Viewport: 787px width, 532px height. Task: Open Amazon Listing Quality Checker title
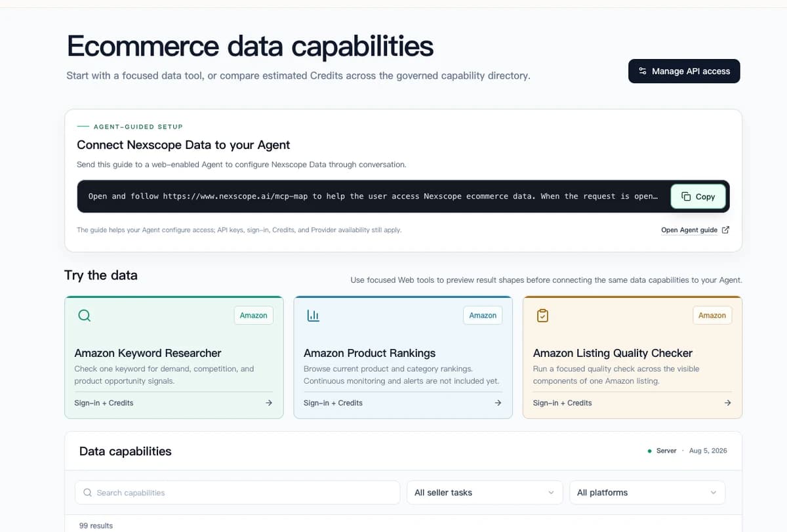coord(613,353)
